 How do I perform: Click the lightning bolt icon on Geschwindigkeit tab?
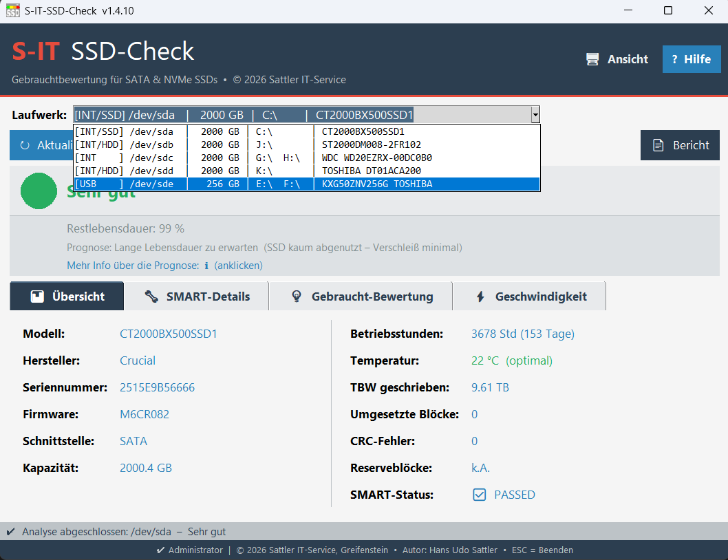tap(480, 297)
